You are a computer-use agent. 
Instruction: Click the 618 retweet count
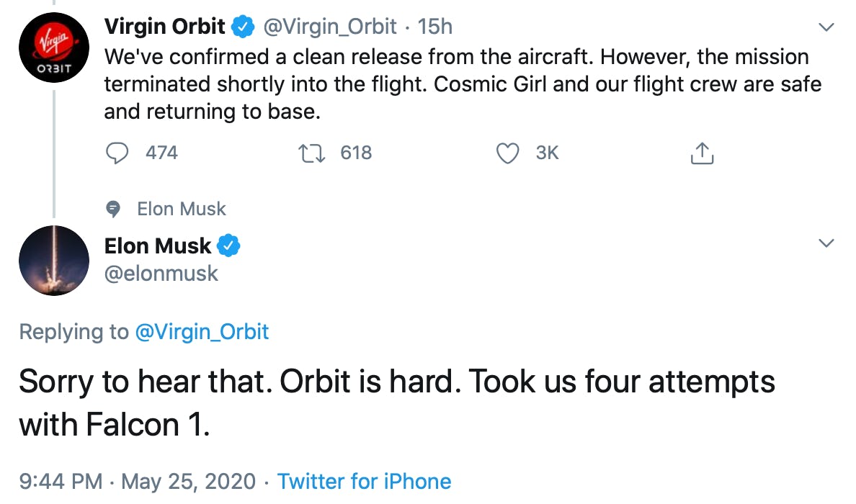356,153
